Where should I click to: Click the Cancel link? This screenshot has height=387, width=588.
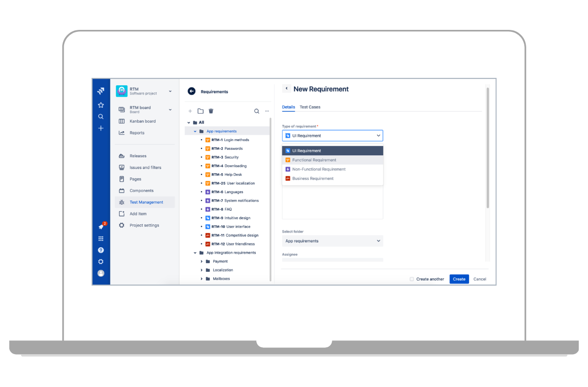pyautogui.click(x=480, y=279)
